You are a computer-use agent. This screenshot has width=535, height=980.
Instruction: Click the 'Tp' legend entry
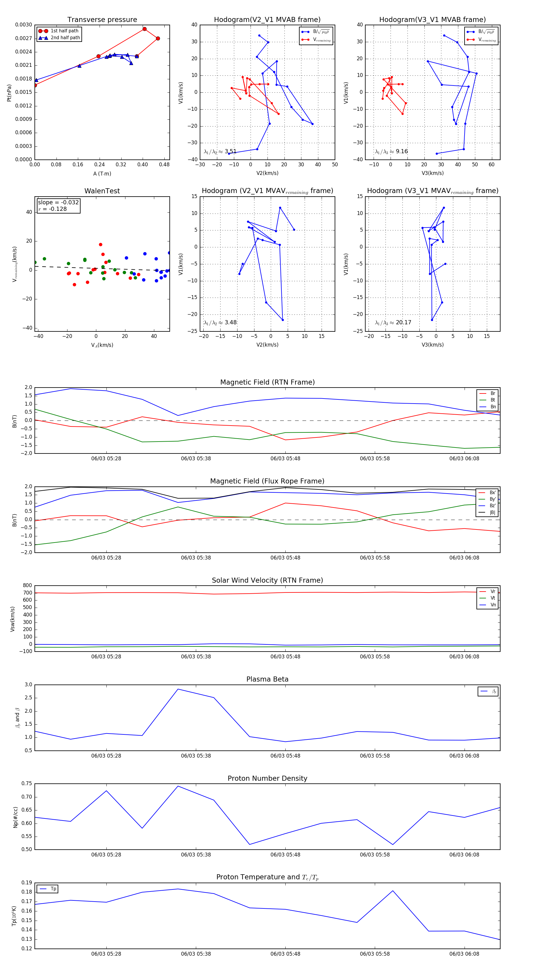pos(48,889)
